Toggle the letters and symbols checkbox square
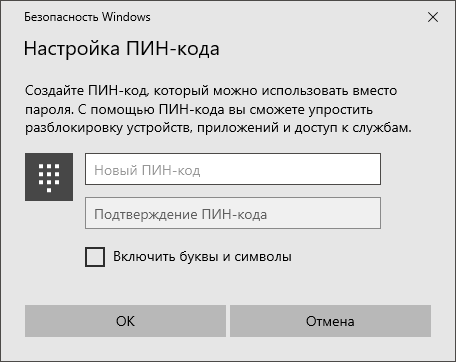456x362 pixels. (x=95, y=257)
